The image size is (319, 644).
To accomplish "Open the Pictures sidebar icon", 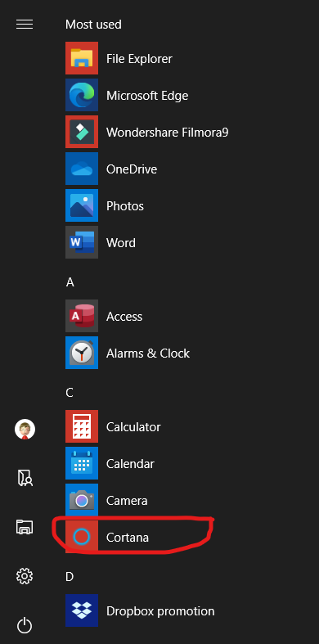I will pyautogui.click(x=25, y=527).
